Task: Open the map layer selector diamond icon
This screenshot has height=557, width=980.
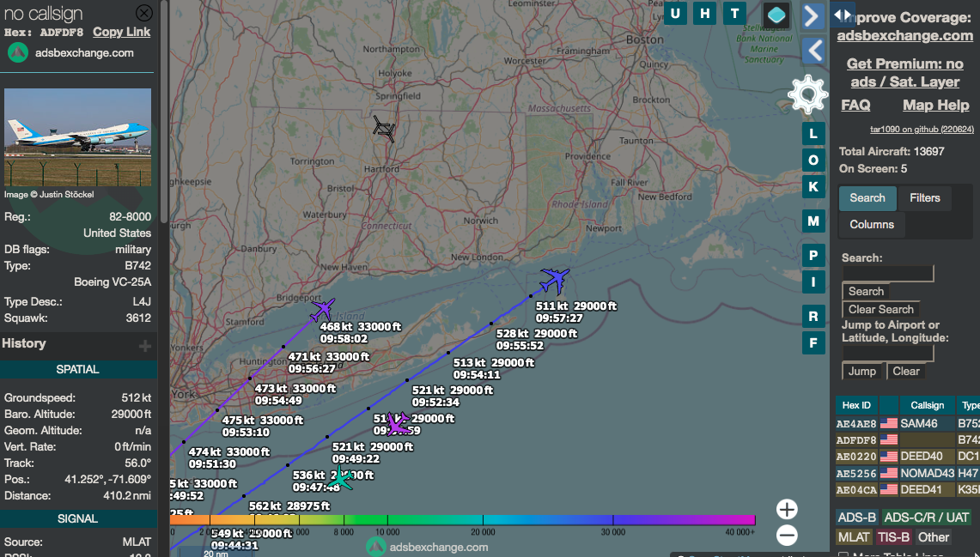Action: 776,15
